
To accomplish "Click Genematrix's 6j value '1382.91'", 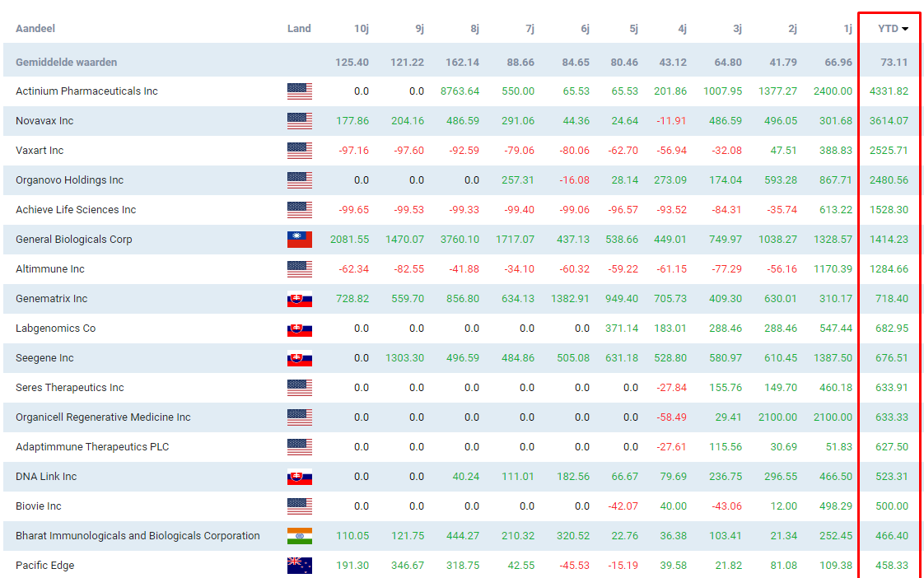I will pyautogui.click(x=571, y=299).
